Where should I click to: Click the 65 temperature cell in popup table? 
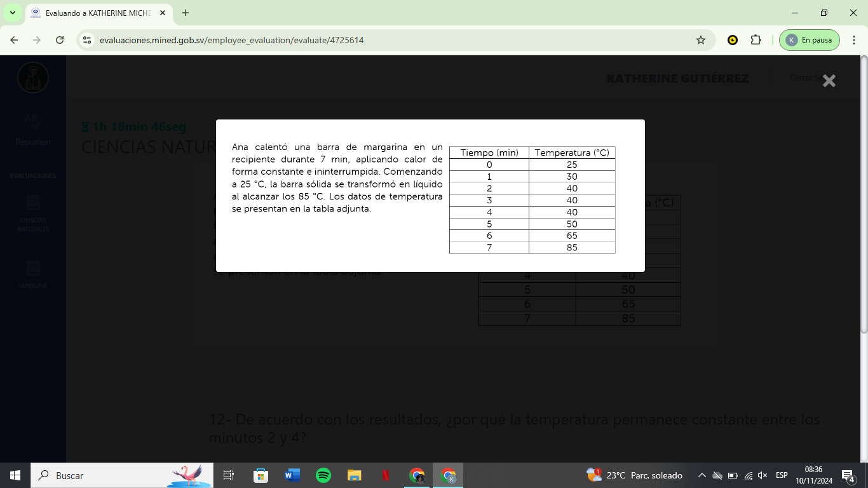[x=572, y=236]
